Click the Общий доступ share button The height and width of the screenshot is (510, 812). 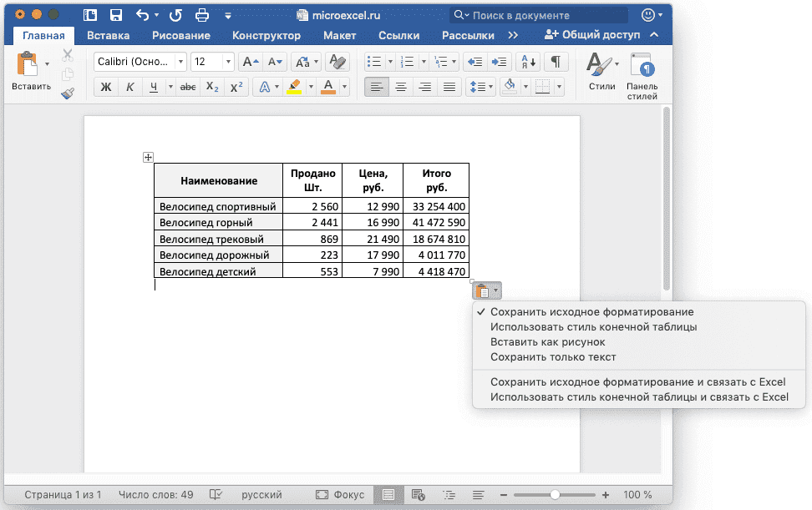coord(591,35)
